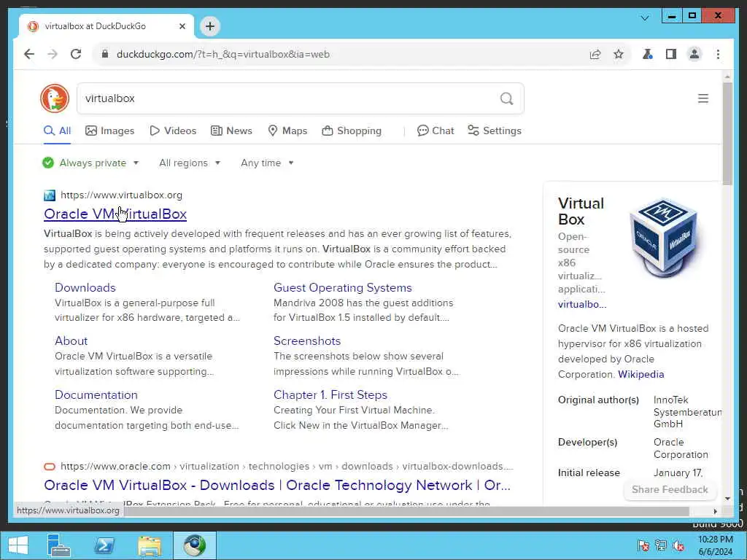Image resolution: width=747 pixels, height=560 pixels.
Task: Click the VirtualBox favicon beside virtualbox.org URL
Action: point(50,195)
